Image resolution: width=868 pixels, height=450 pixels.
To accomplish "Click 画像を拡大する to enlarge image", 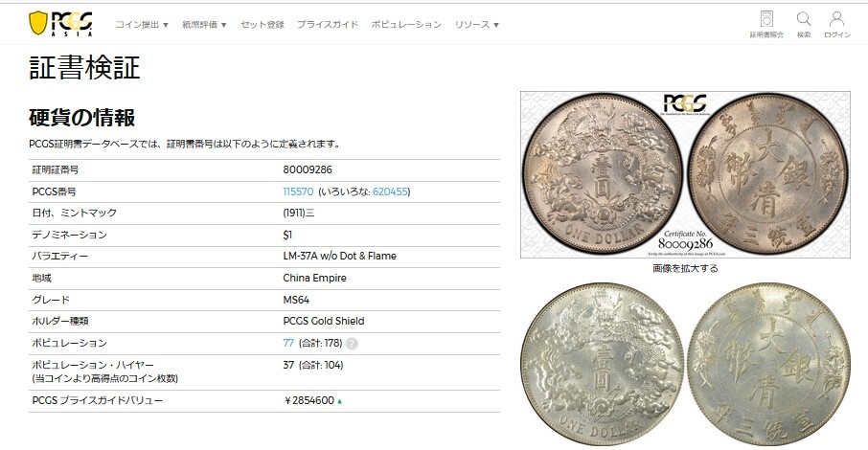I will tap(685, 268).
